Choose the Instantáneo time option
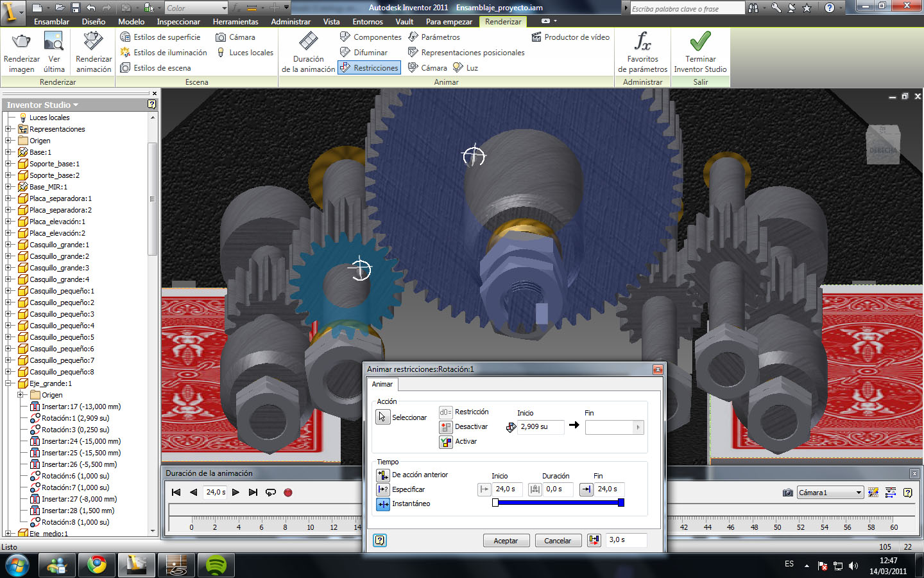 382,504
